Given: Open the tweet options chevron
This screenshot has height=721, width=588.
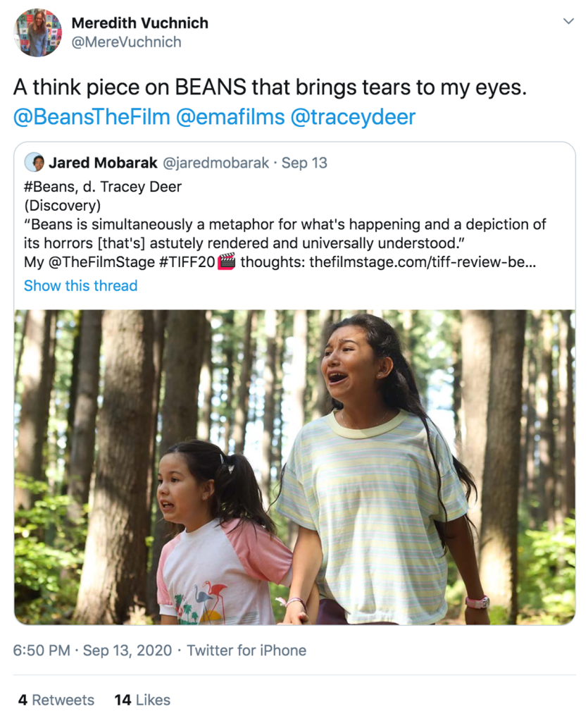Looking at the screenshot, I should (x=568, y=22).
